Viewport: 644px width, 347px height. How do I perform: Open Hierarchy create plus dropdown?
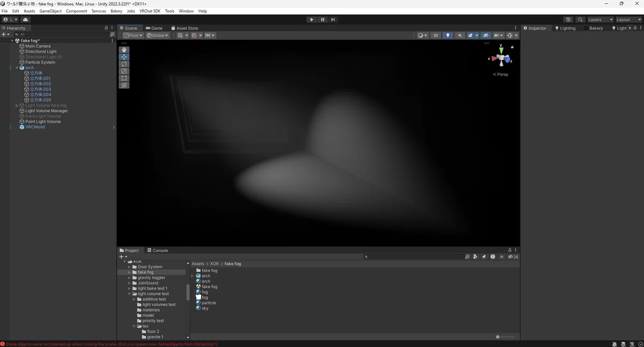pyautogui.click(x=5, y=34)
